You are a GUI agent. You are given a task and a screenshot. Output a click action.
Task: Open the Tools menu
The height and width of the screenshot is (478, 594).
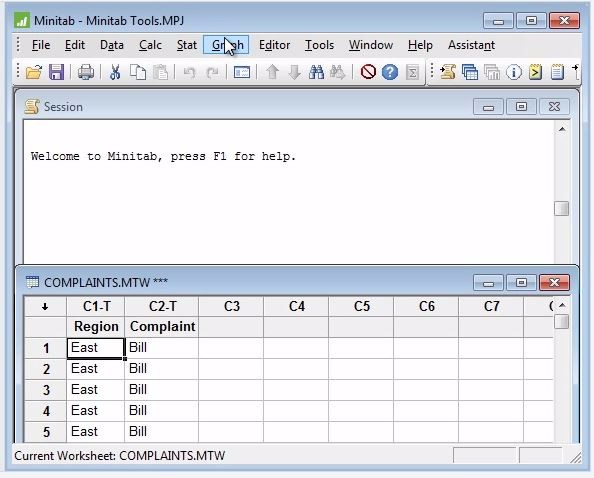click(x=319, y=45)
